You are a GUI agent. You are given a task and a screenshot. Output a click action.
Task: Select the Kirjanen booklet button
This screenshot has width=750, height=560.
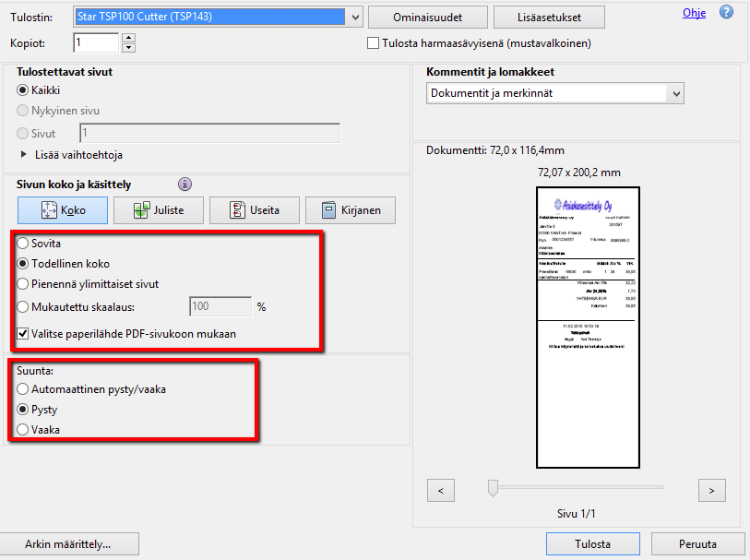coord(350,210)
